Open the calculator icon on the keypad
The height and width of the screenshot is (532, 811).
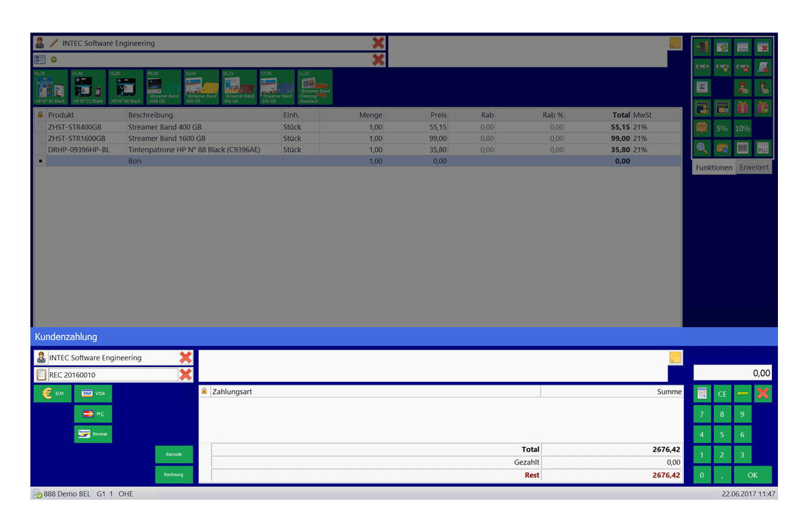tap(702, 393)
